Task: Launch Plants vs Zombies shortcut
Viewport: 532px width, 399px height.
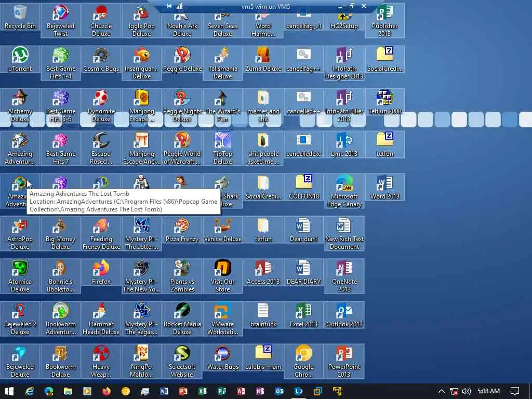Action: point(182,276)
